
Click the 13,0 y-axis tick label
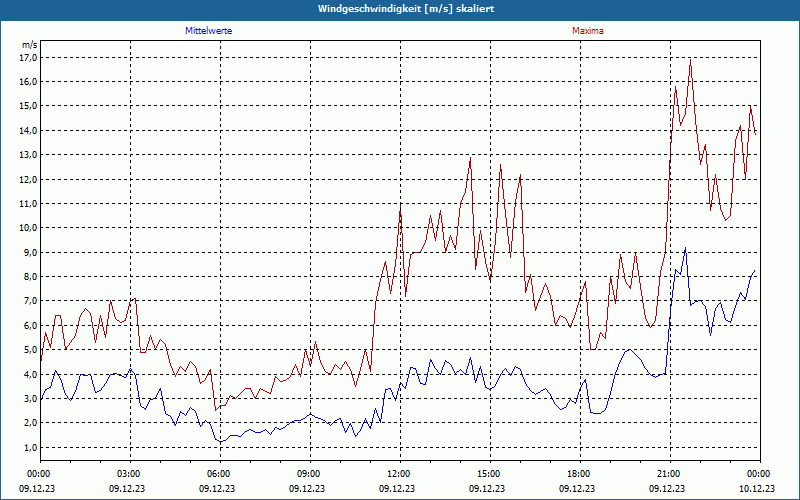point(29,155)
